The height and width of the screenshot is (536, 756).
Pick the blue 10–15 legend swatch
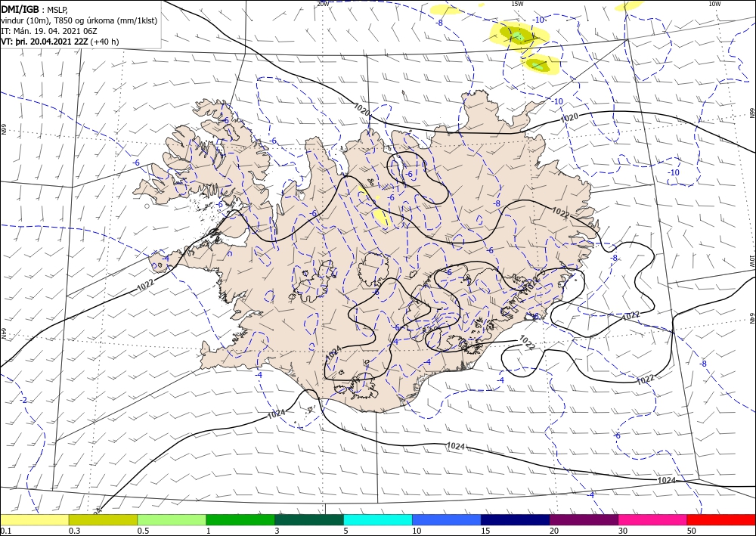pyautogui.click(x=447, y=519)
